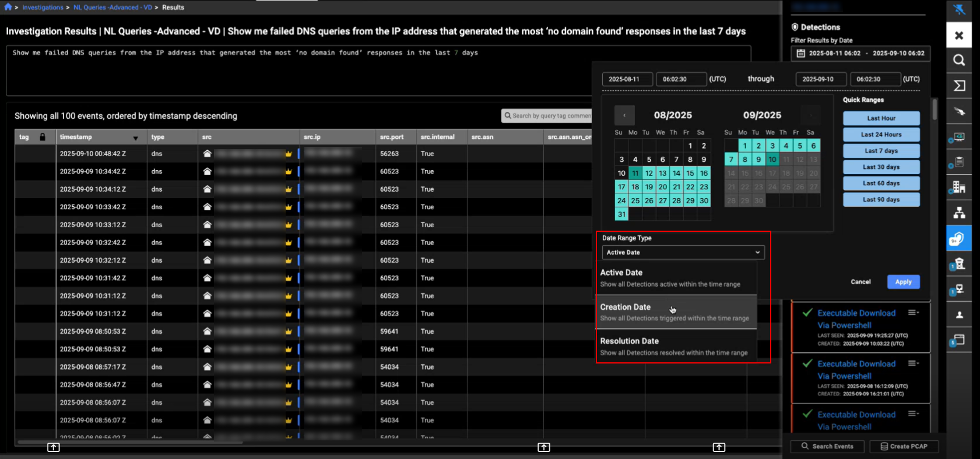Open the network hierarchy icon in the sidebar

coord(959,213)
